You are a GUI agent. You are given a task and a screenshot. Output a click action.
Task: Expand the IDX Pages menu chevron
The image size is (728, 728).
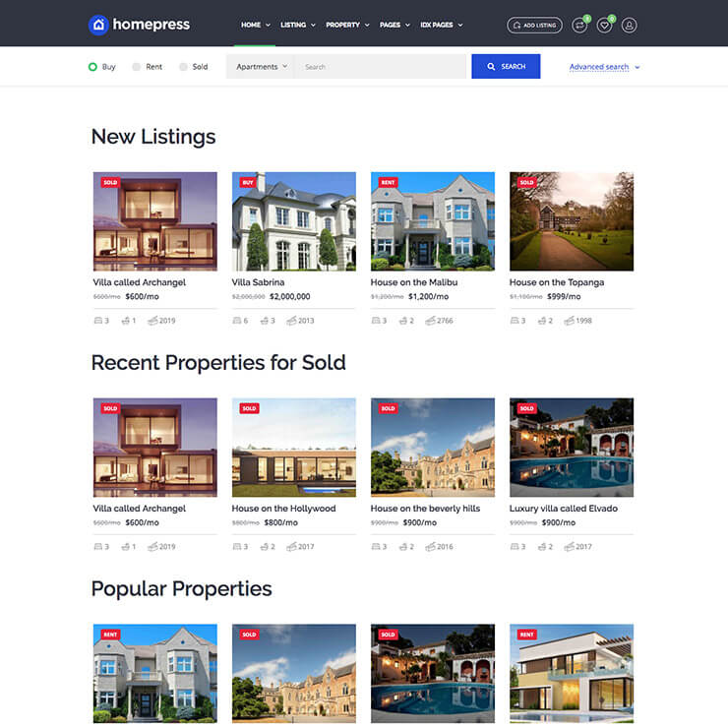pos(460,25)
